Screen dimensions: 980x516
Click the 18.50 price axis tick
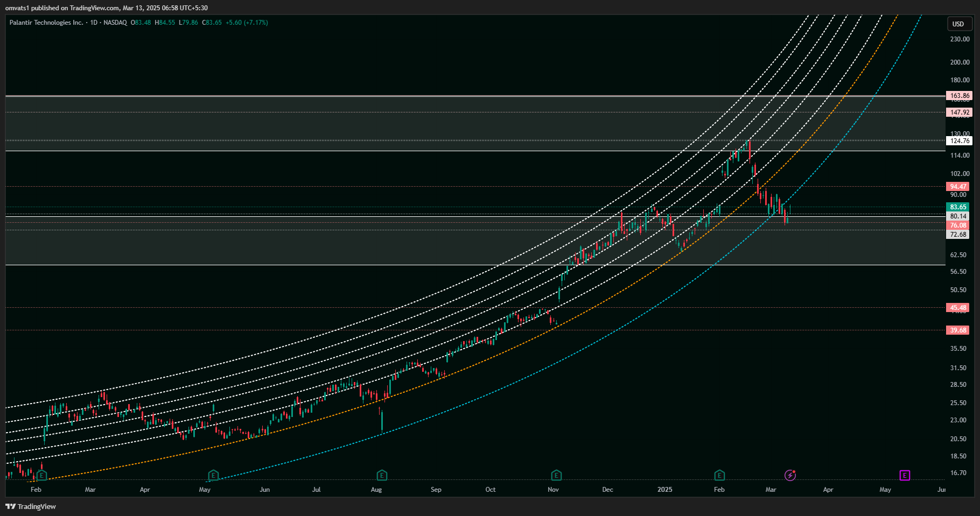pos(958,456)
